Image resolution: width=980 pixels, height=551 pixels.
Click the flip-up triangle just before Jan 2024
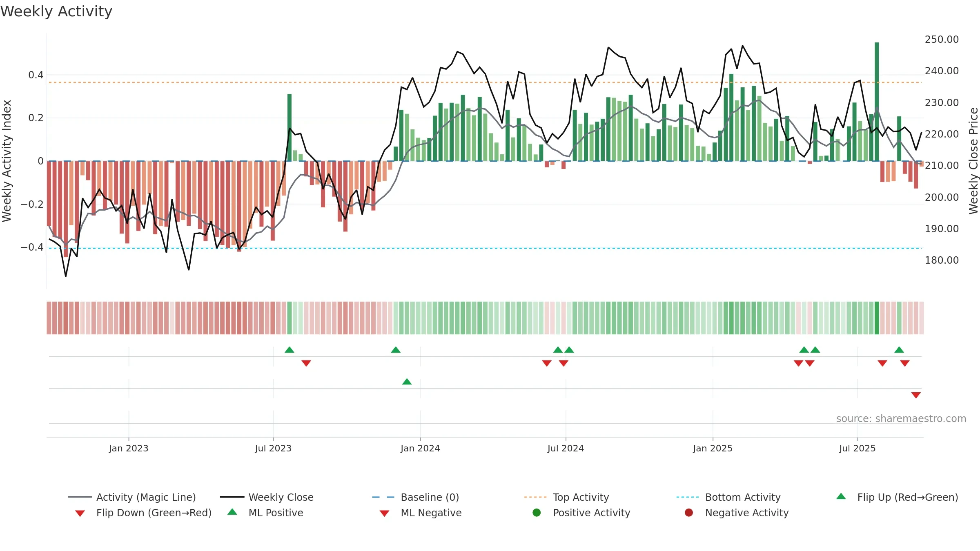tap(396, 350)
